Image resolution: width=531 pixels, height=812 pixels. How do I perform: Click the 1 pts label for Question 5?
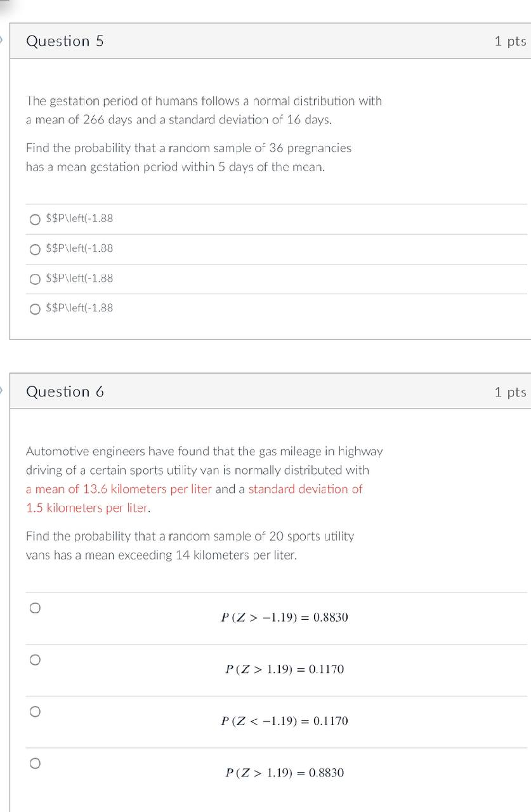point(509,41)
